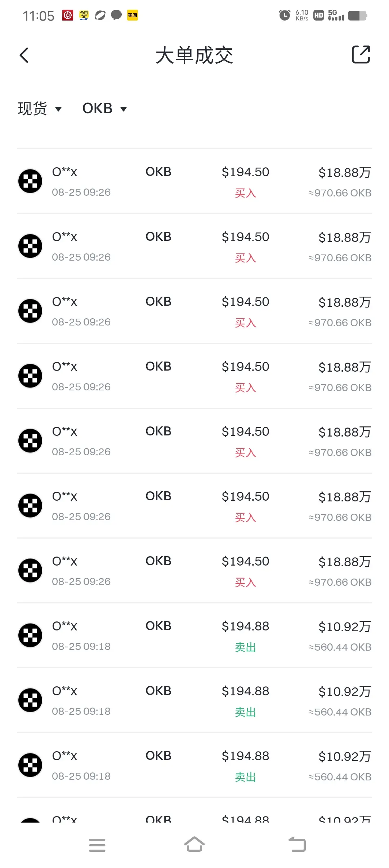
Task: Tap 买入 label on first trade
Action: tap(245, 193)
